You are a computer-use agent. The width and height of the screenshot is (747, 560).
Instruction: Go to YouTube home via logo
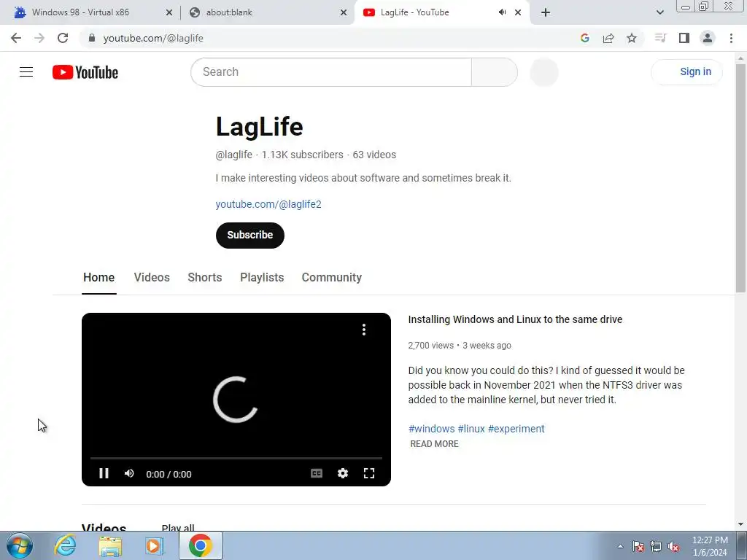[x=85, y=72]
